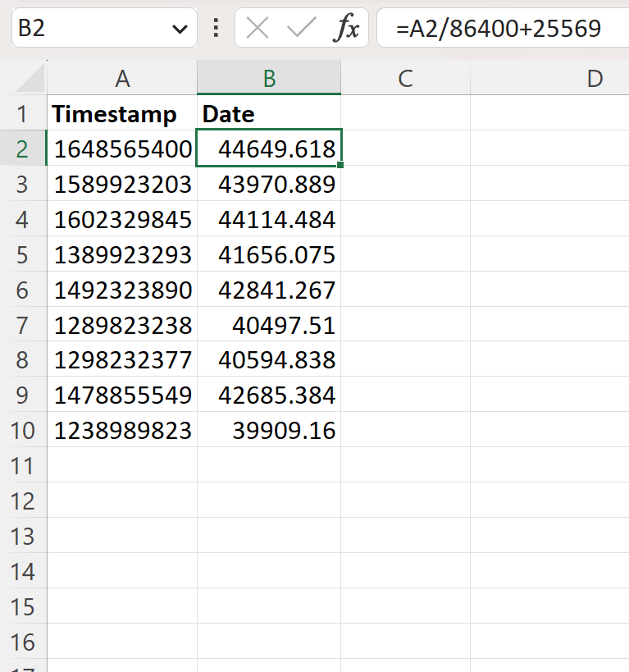Select column C header
Screen dimensions: 629x672
405,79
